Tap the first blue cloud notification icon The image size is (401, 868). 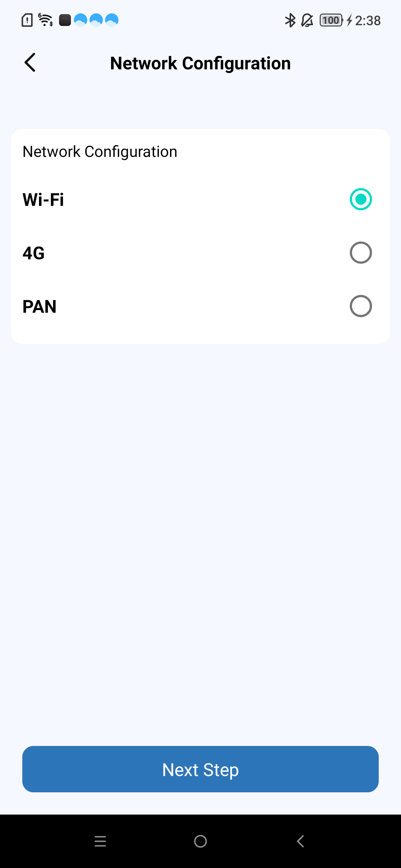[81, 20]
